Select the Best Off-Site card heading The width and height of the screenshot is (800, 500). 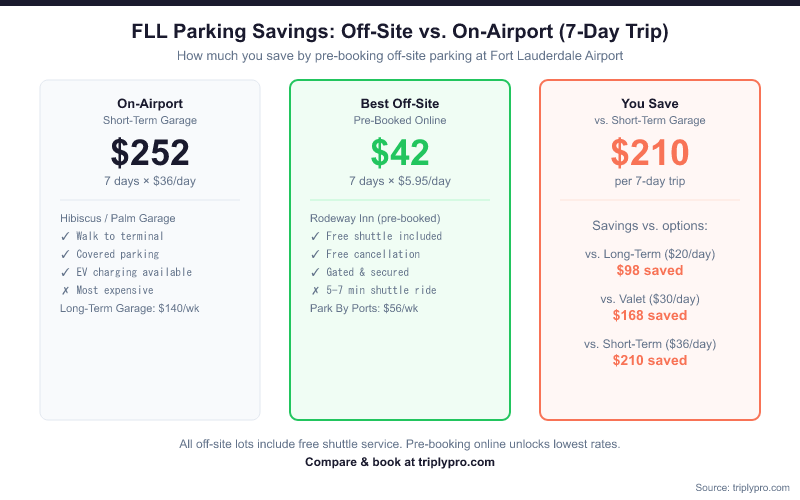click(400, 103)
